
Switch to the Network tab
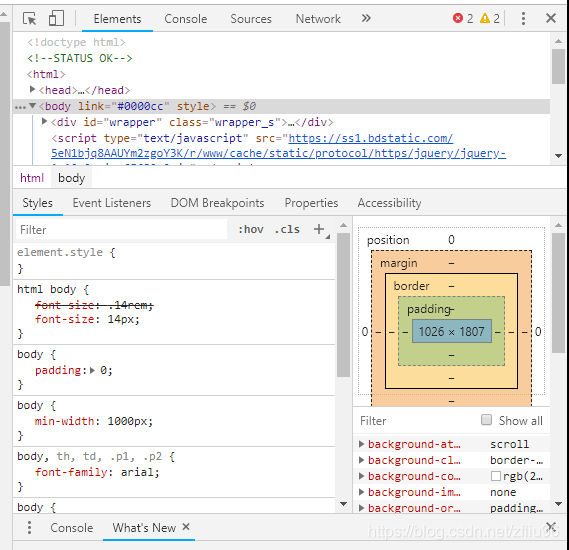318,19
